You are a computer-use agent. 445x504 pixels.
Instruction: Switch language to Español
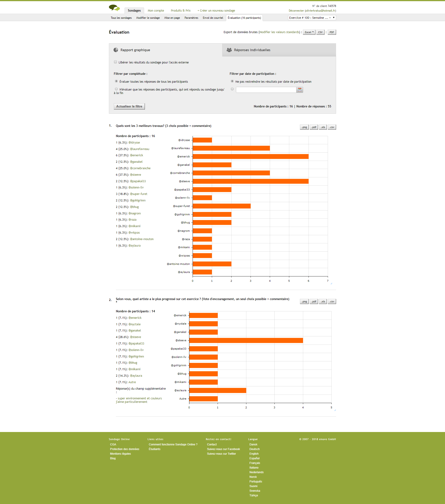(x=254, y=459)
